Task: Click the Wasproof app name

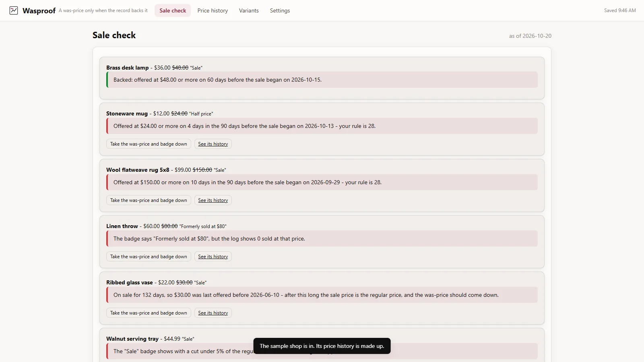Action: tap(39, 11)
